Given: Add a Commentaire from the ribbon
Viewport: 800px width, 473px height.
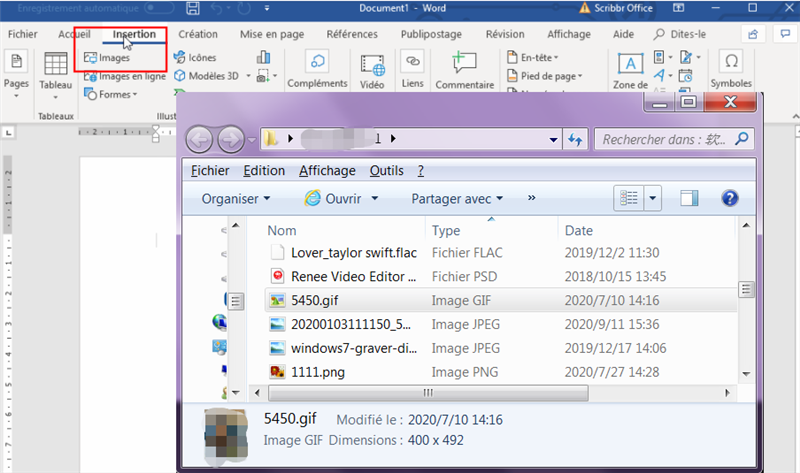Looking at the screenshot, I should click(464, 63).
